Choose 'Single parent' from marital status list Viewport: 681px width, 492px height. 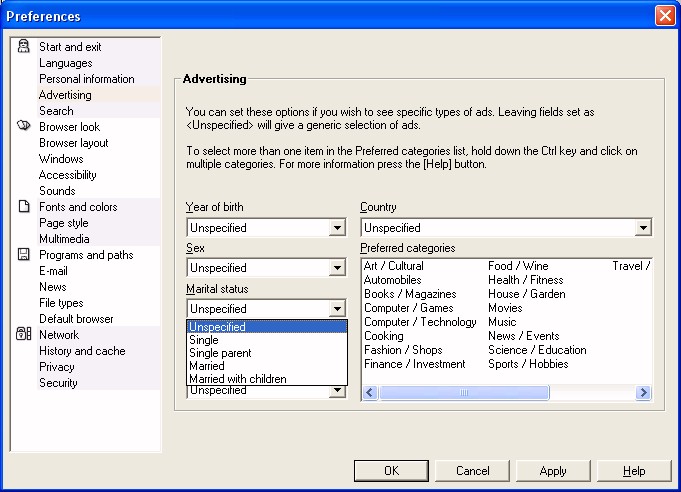click(x=220, y=353)
